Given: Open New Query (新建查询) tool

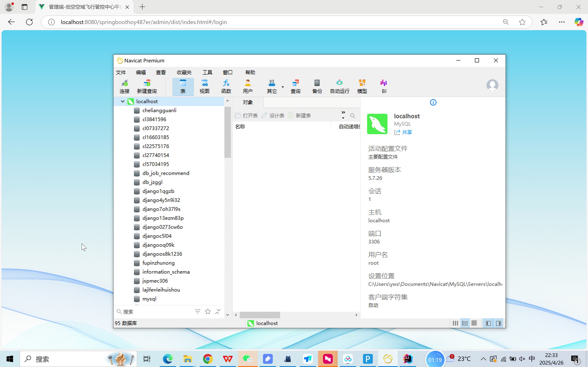Looking at the screenshot, I should [x=147, y=86].
